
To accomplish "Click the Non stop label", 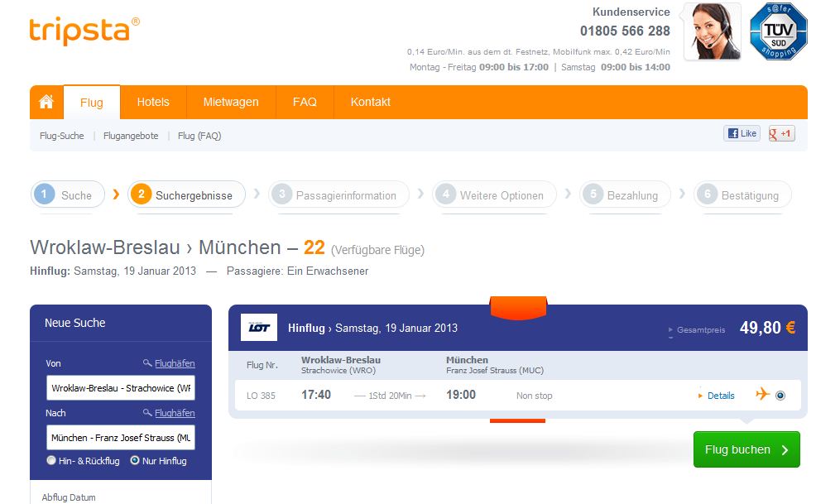I will pyautogui.click(x=534, y=396).
